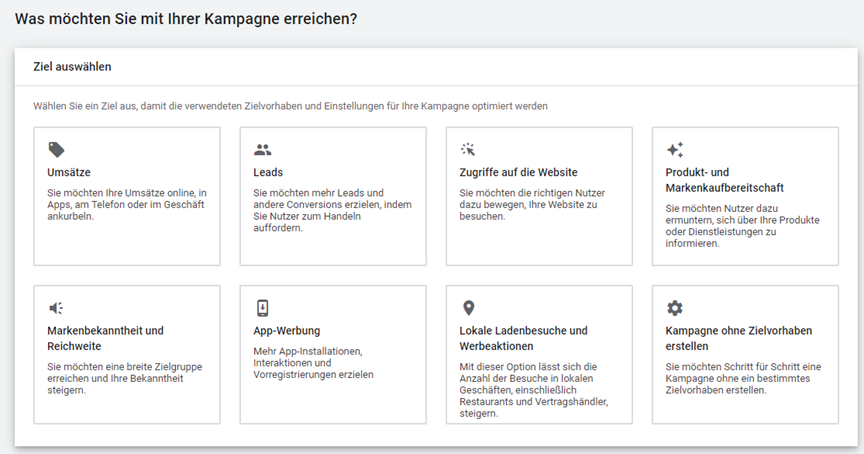Image resolution: width=864 pixels, height=454 pixels.
Task: Select the App-Werbung goal title
Action: pos(287,330)
